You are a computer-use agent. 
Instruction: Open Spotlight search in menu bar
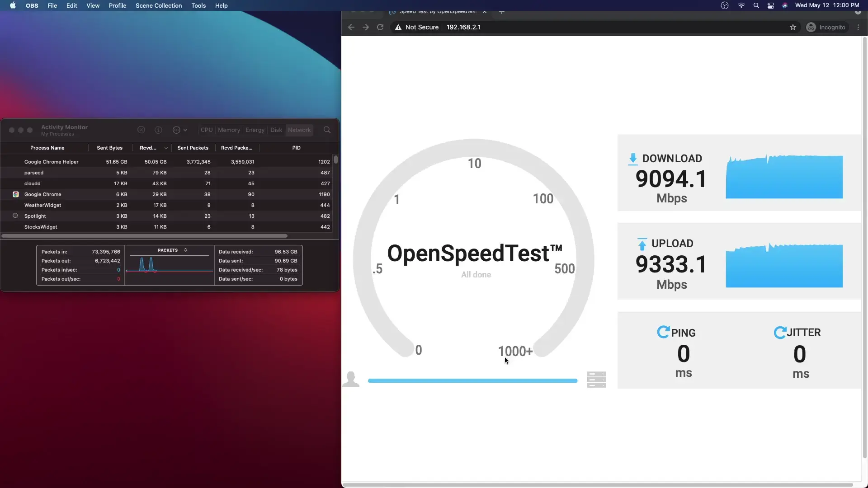click(756, 5)
